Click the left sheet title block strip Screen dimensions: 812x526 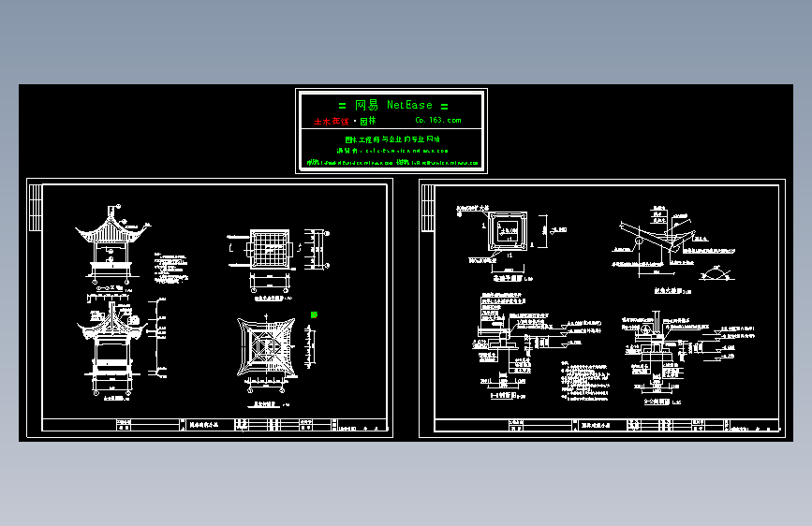coord(214,425)
